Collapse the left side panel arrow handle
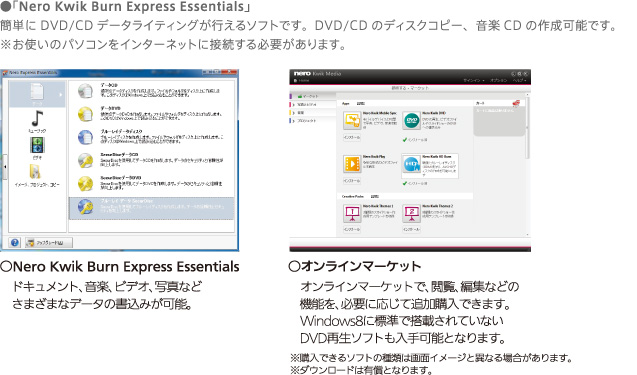This screenshot has height=375, width=637. pyautogui.click(x=5, y=167)
